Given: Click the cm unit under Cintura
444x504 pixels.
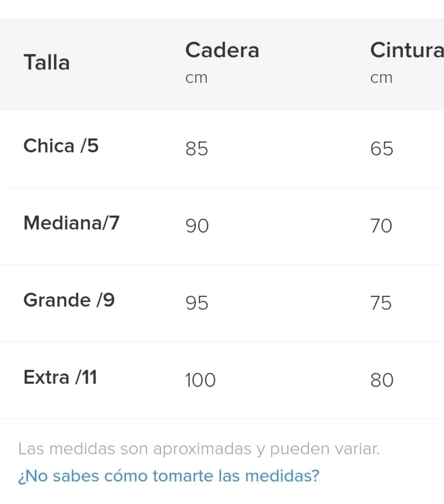Looking at the screenshot, I should tap(382, 78).
